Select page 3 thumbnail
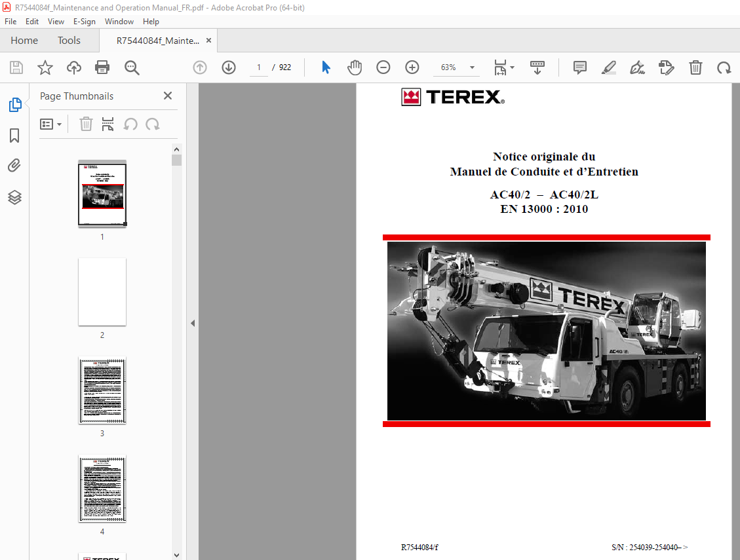Image resolution: width=740 pixels, height=560 pixels. click(102, 390)
